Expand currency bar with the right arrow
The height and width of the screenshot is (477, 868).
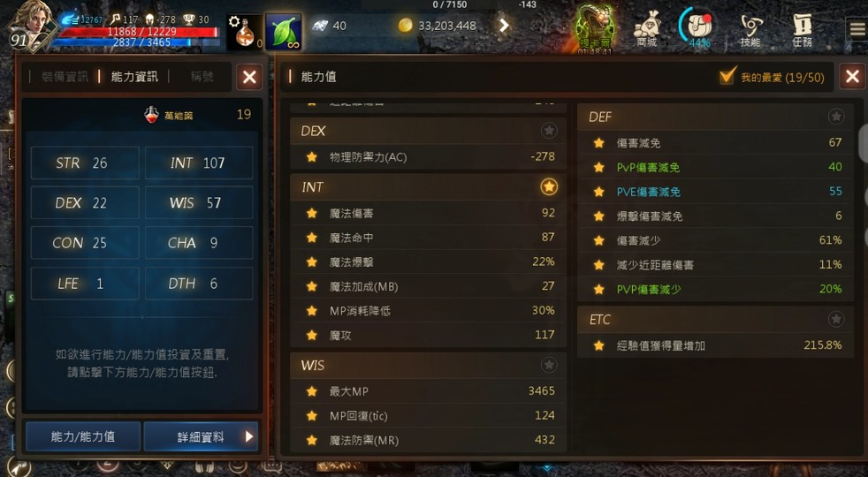click(x=504, y=26)
